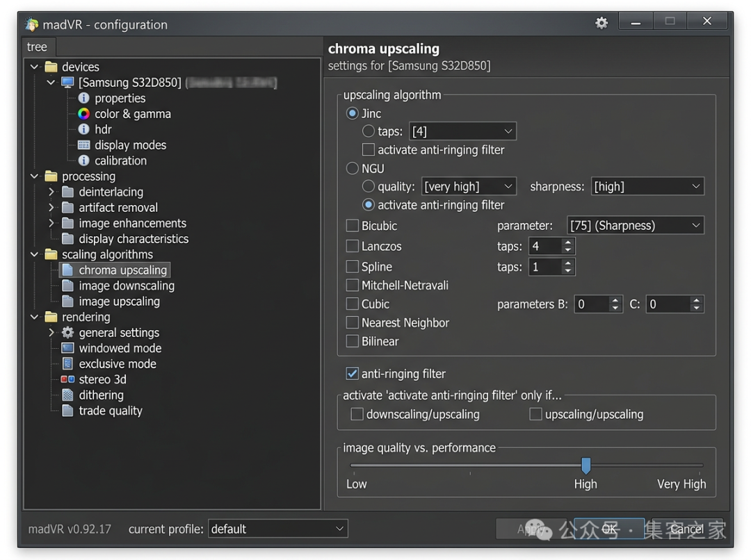Click the windowed mode icon
This screenshot has height=560, width=751.
coord(67,348)
